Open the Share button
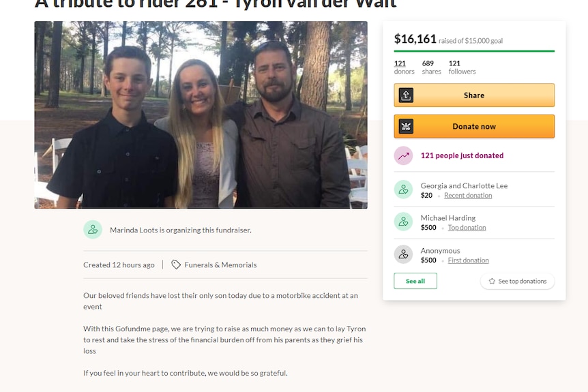The image size is (588, 392). point(474,95)
